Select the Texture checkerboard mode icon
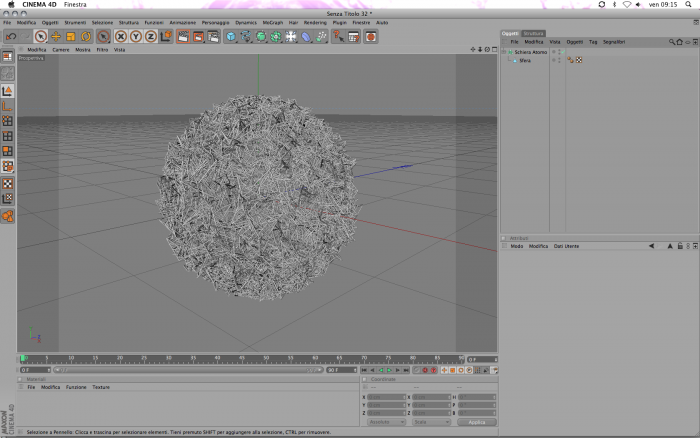 pyautogui.click(x=8, y=184)
